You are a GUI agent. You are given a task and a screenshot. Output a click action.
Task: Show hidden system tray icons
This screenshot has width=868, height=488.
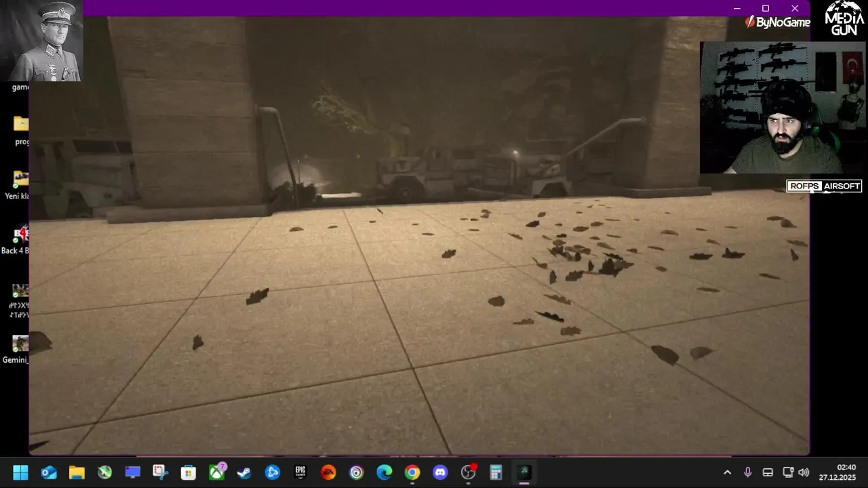click(727, 472)
